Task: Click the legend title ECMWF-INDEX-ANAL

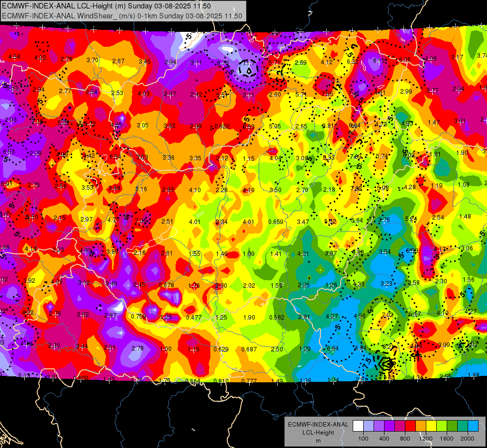Action: click(318, 425)
